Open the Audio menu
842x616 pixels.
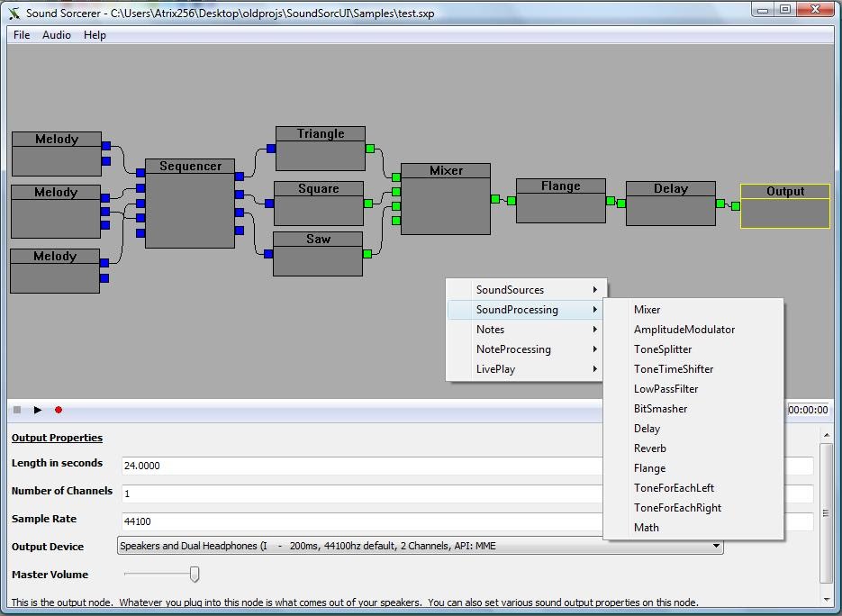point(57,35)
